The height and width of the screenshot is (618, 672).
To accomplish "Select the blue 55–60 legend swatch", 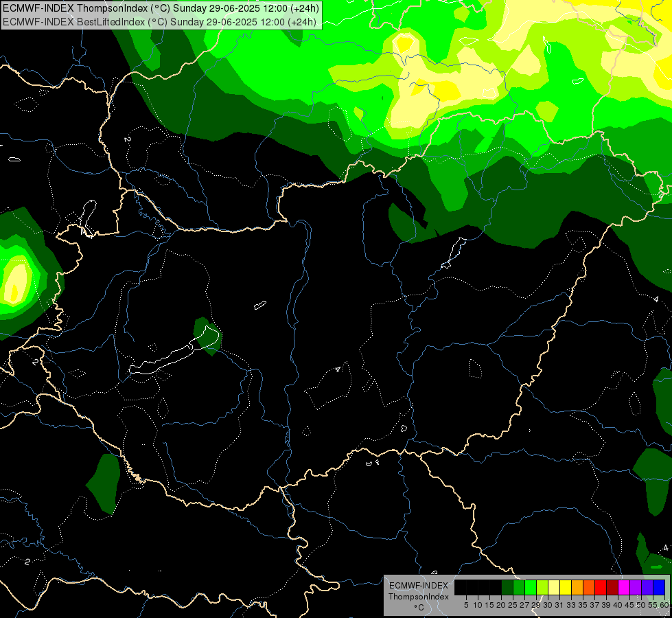I will pos(659,587).
